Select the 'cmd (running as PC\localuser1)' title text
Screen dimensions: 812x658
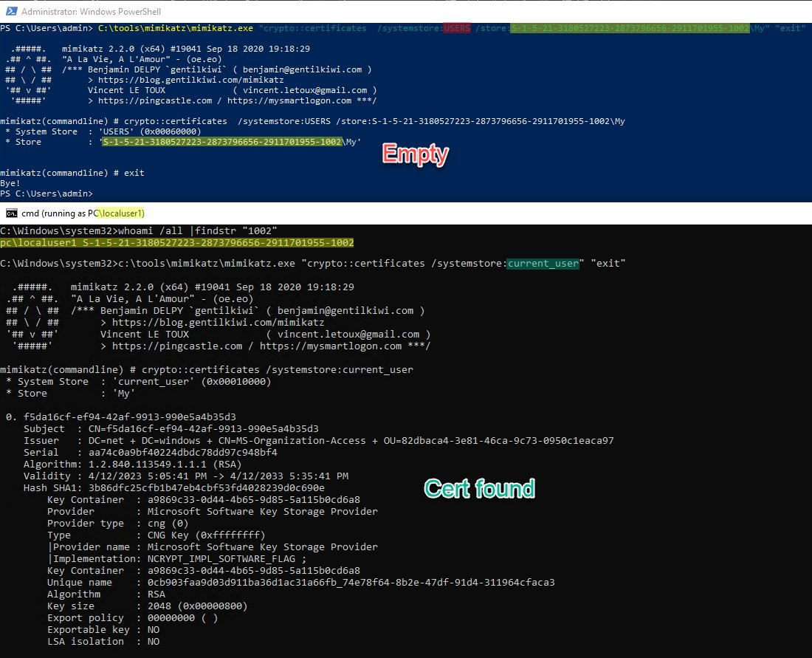click(83, 213)
